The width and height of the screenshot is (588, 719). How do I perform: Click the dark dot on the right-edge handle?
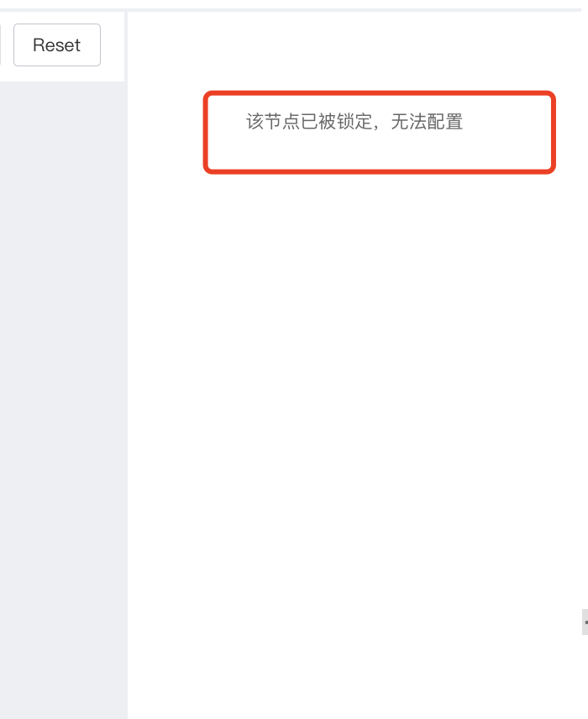point(586,622)
